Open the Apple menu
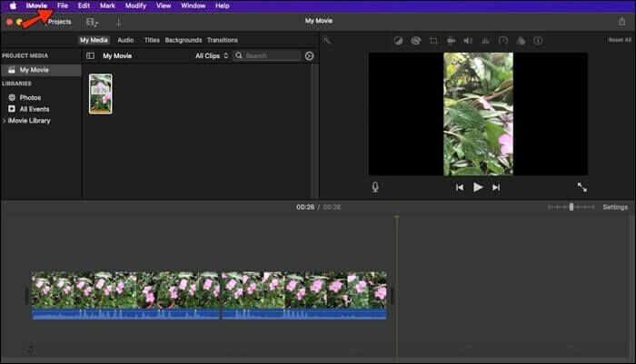636x364 pixels. pyautogui.click(x=13, y=5)
